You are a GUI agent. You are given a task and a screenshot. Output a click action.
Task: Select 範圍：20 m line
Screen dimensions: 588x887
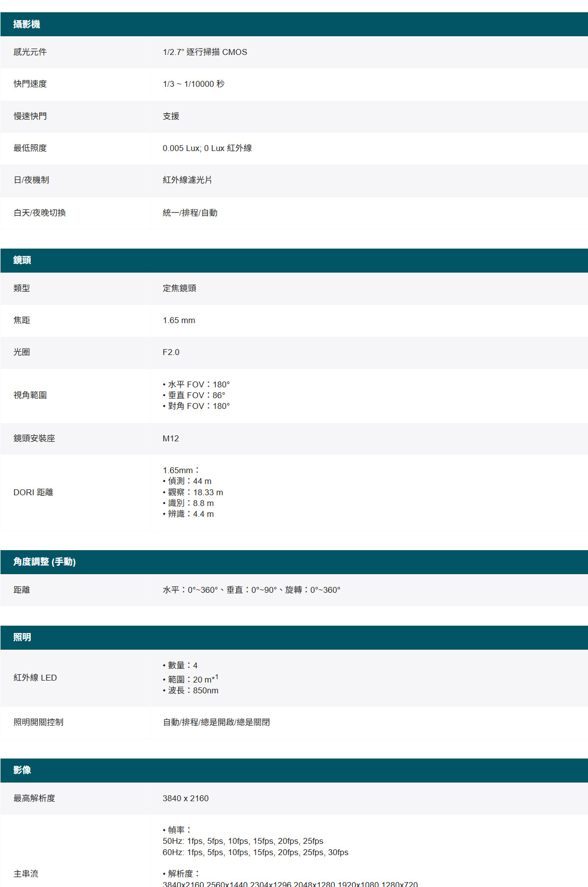(191, 679)
